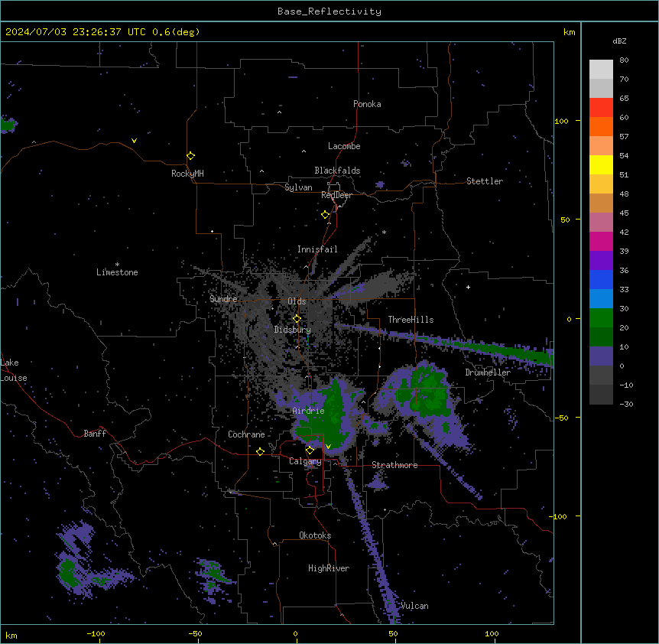Click the Limestone label

click(117, 272)
